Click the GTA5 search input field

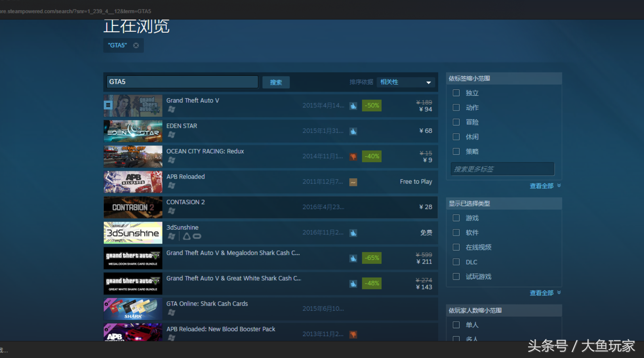182,82
